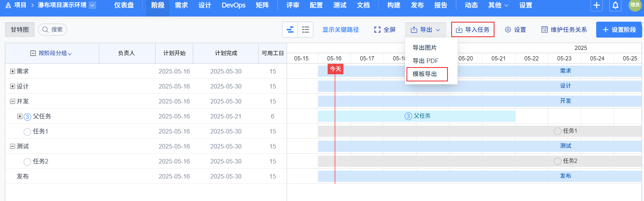The height and width of the screenshot is (201, 644).
Task: Switch to Gantt bar chart view icon
Action: click(290, 30)
